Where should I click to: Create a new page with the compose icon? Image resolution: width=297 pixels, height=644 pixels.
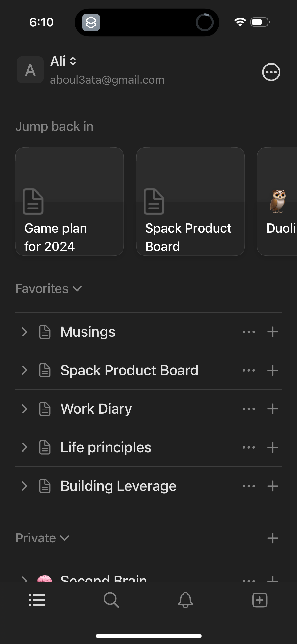260,600
